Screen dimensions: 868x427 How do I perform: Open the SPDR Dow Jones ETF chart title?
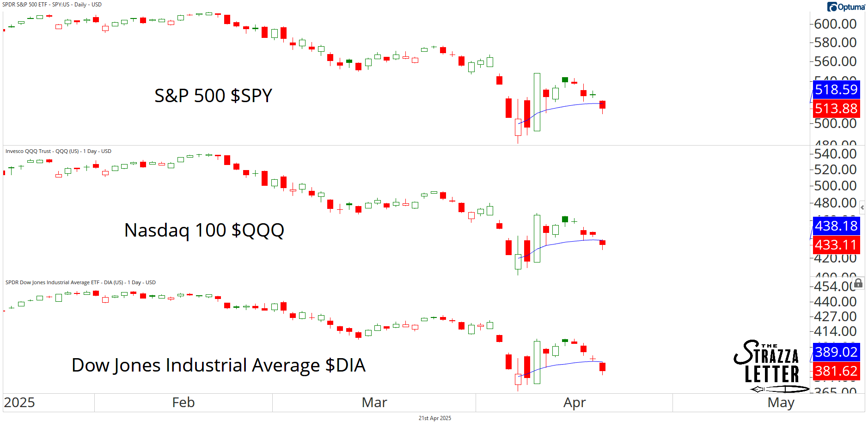point(80,282)
